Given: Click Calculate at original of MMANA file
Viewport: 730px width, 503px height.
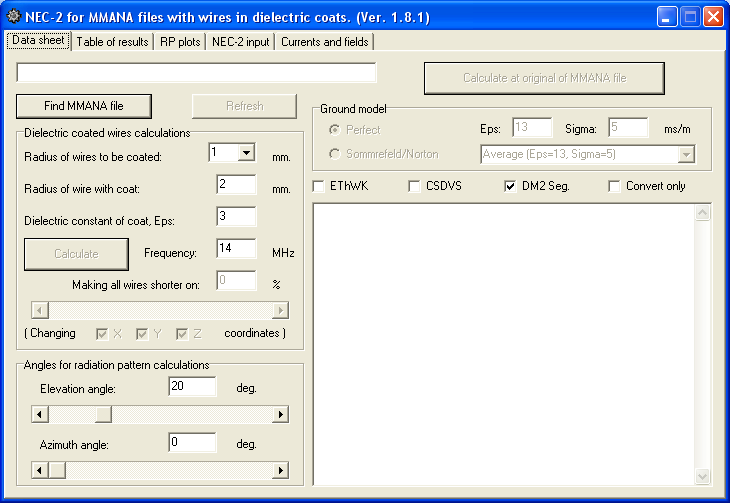Looking at the screenshot, I should click(544, 78).
